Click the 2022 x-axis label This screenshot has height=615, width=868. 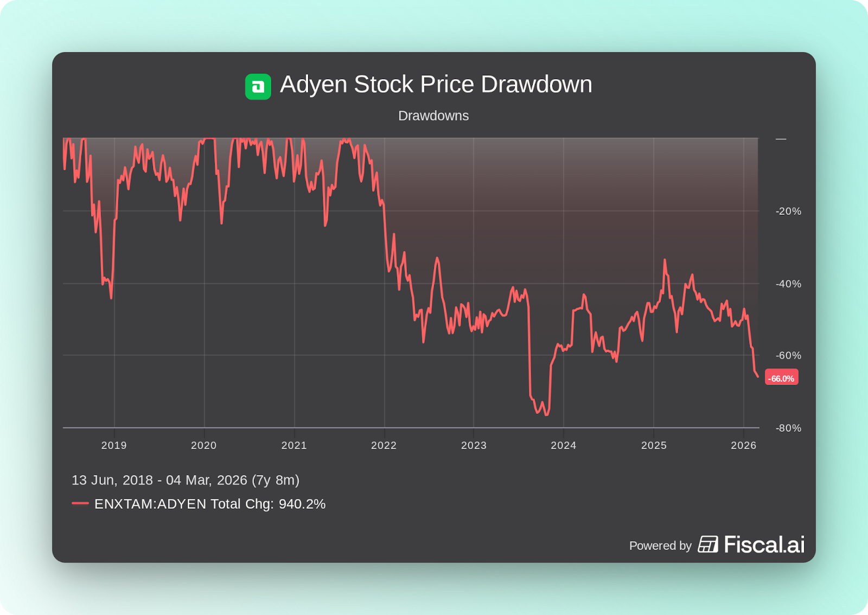pos(384,445)
